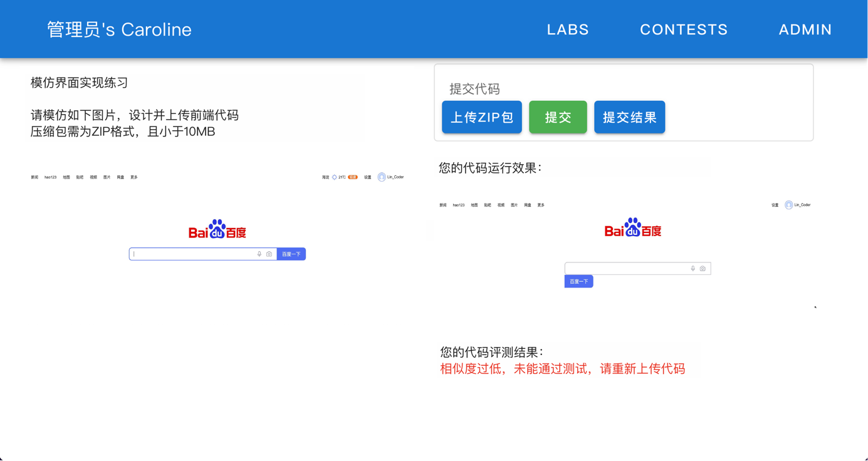Viewport: 868px width, 461px height.
Task: Click 网盘 in the code result preview
Action: click(528, 205)
